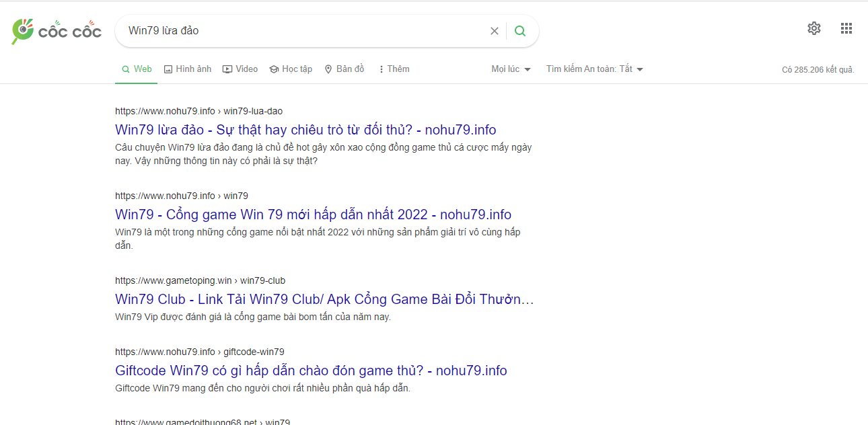Click the Học tập search filter icon

point(273,69)
